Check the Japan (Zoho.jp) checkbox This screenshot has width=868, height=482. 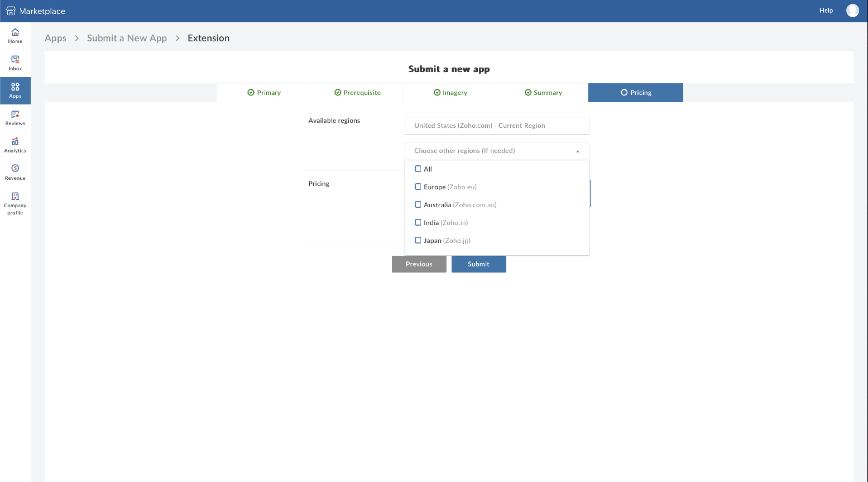click(x=418, y=240)
